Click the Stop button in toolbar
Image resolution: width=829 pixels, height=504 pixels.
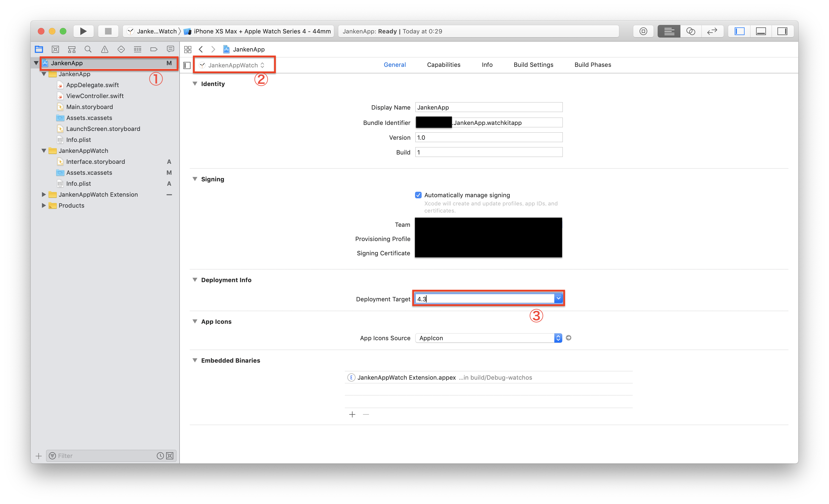pos(107,31)
